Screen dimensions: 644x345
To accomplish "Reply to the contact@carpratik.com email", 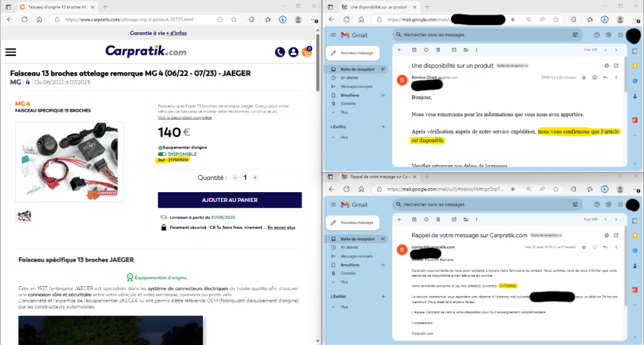I will [x=605, y=247].
